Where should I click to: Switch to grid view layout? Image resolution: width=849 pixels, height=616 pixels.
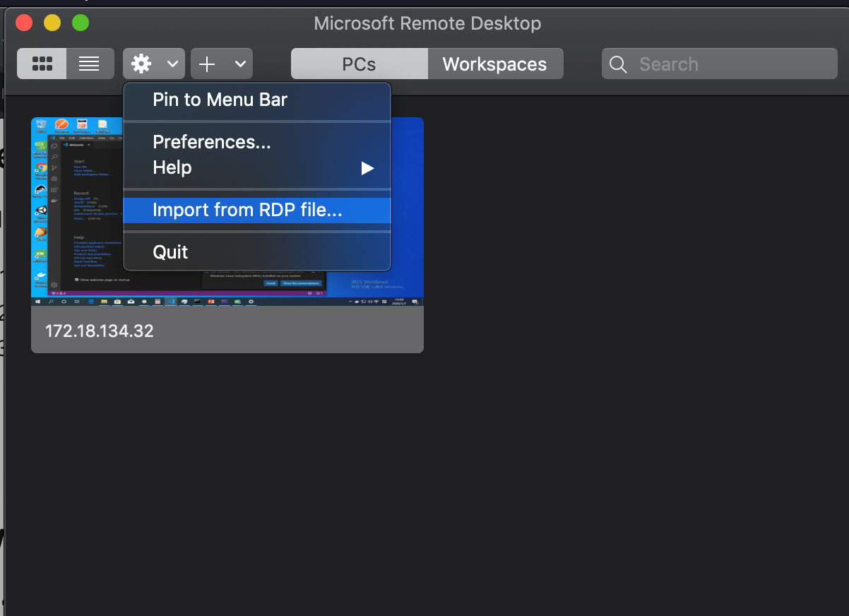42,64
